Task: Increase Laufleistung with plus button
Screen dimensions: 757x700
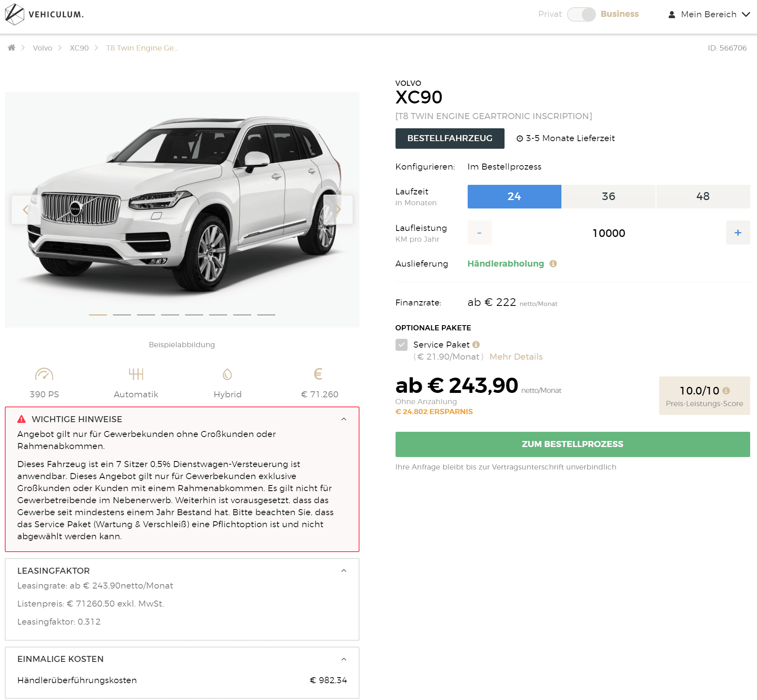Action: tap(738, 233)
